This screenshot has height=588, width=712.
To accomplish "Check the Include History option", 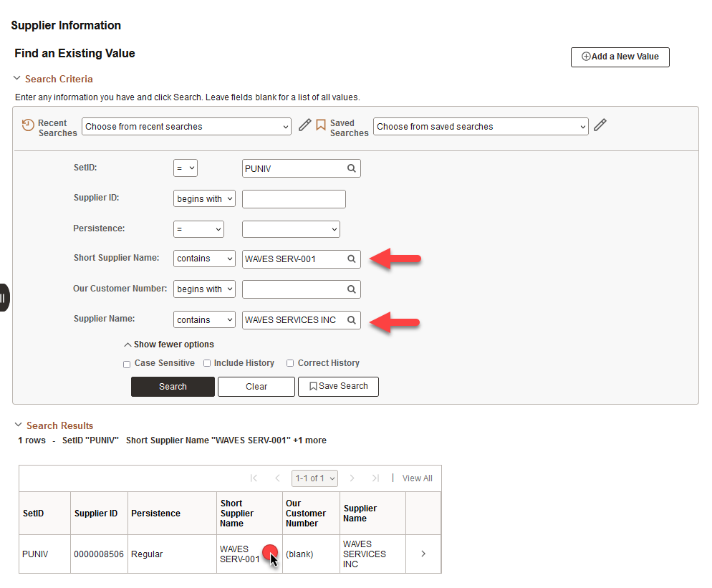I will 207,363.
